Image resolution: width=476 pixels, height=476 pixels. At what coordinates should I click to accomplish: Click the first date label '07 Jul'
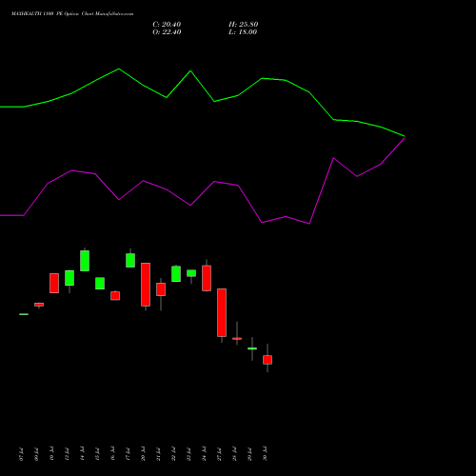tap(21, 454)
